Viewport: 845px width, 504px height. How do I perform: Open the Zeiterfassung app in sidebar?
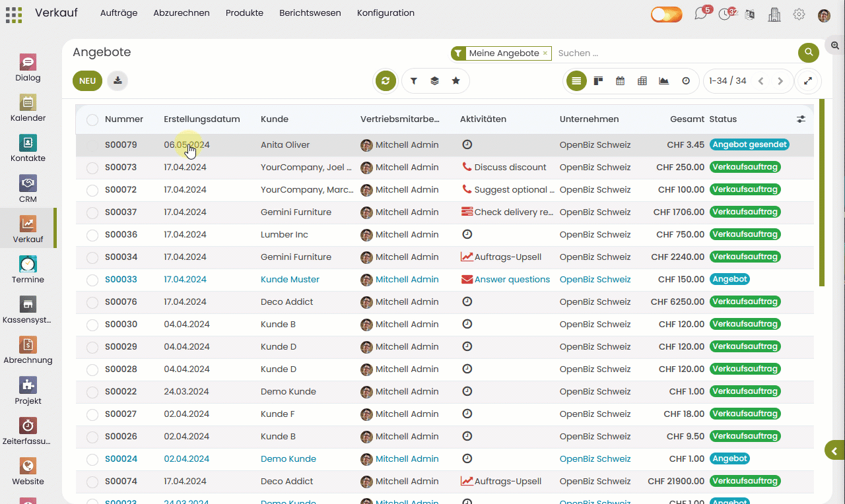(x=27, y=430)
